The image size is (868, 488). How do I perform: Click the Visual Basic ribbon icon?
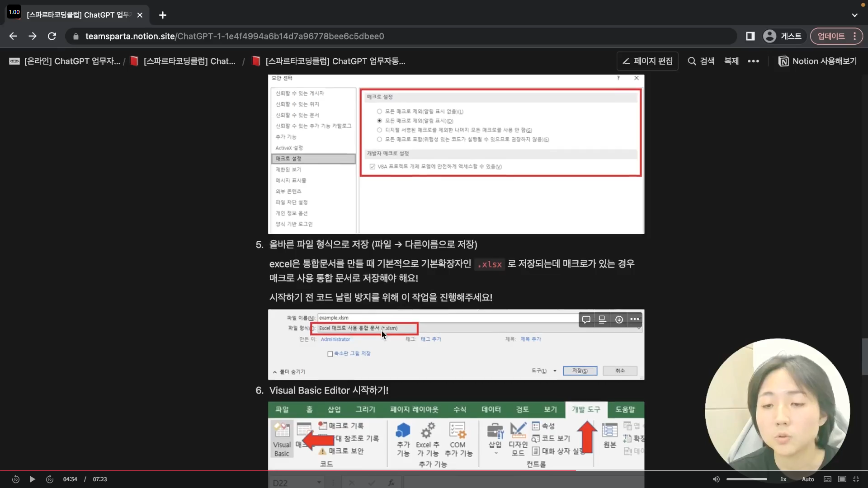click(x=282, y=440)
